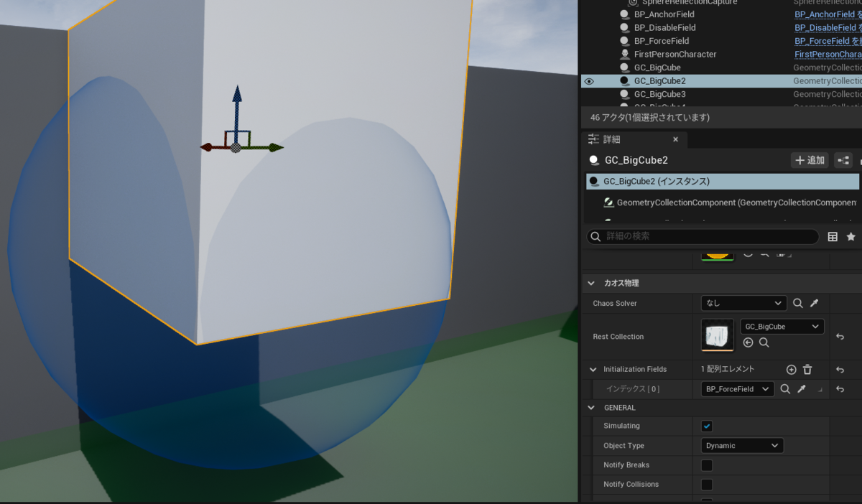Reset index 0 element to default
The image size is (862, 504).
840,389
